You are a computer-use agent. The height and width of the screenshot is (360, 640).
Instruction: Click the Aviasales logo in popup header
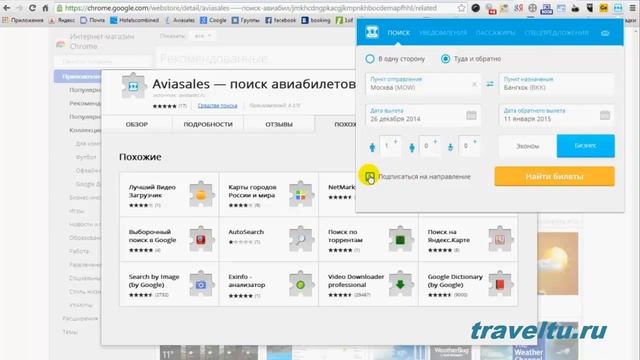(372, 32)
